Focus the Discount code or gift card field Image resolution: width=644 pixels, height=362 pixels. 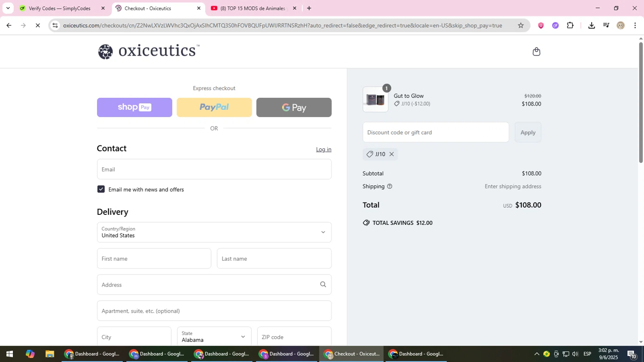pyautogui.click(x=436, y=132)
